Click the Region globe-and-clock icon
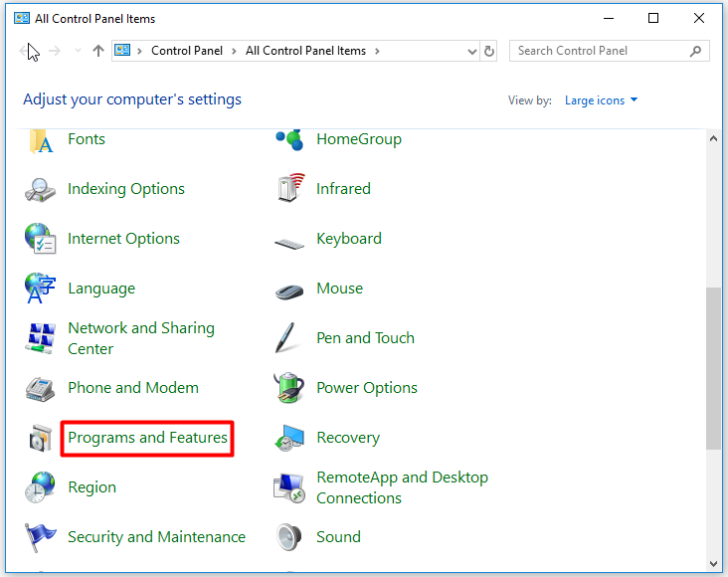 [x=40, y=487]
